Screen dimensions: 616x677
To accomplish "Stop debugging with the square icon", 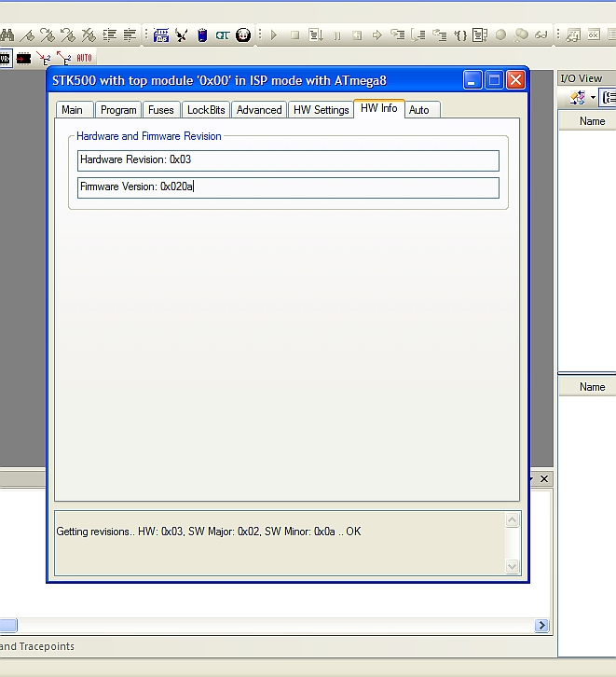I will point(295,35).
